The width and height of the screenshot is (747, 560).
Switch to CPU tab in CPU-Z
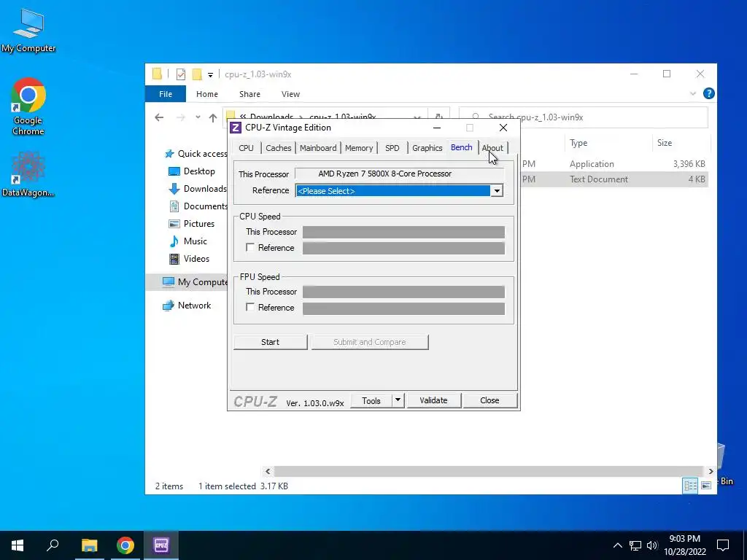[247, 148]
